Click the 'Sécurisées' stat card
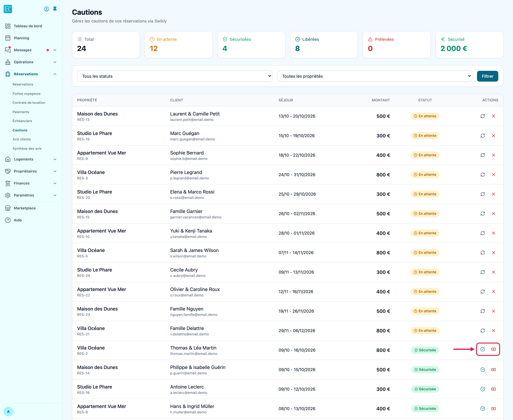The image size is (513, 420). tap(251, 45)
